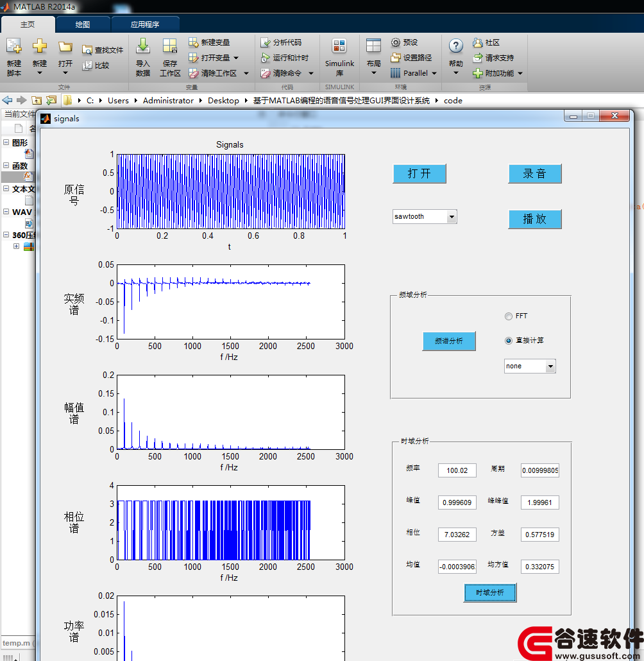Click the yellow plus New (新建) icon
The width and height of the screenshot is (644, 661).
tap(40, 46)
